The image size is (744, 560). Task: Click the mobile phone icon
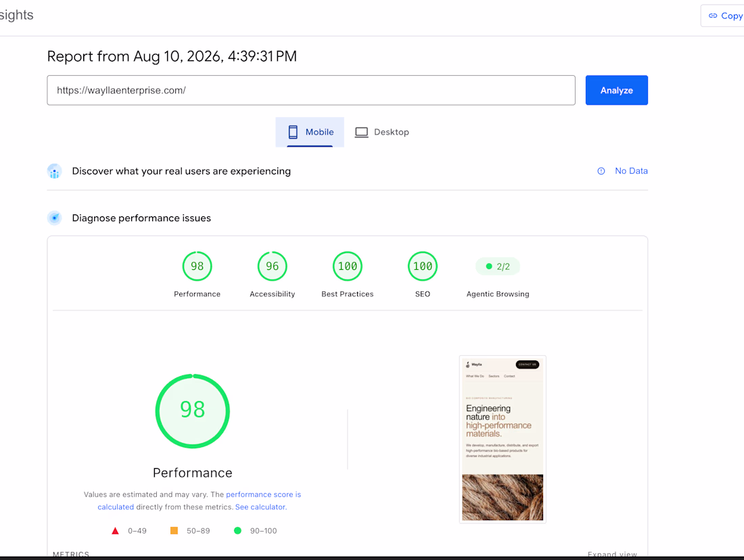click(293, 132)
